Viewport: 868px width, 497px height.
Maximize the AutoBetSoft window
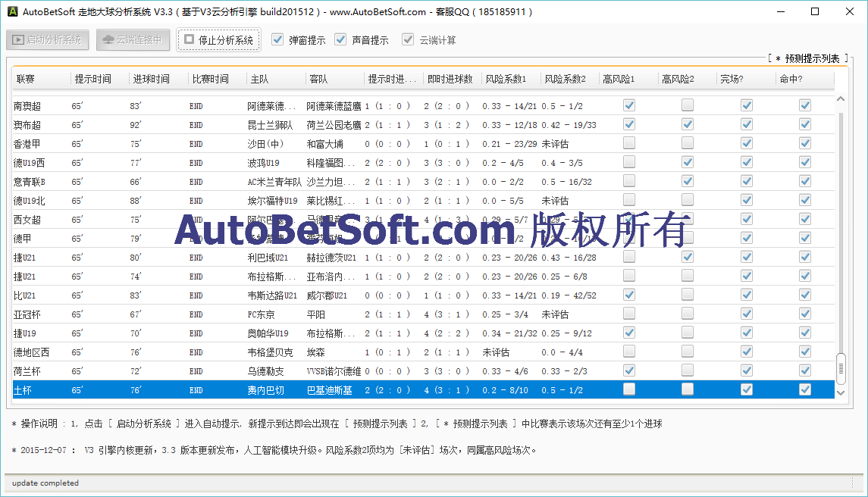(x=815, y=11)
